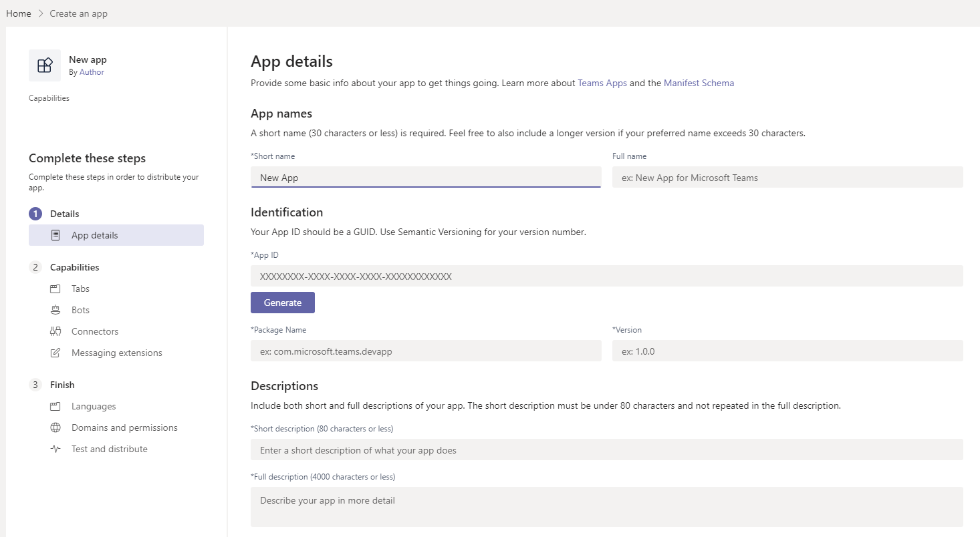Open Messaging extensions
This screenshot has width=980, height=537.
click(116, 353)
